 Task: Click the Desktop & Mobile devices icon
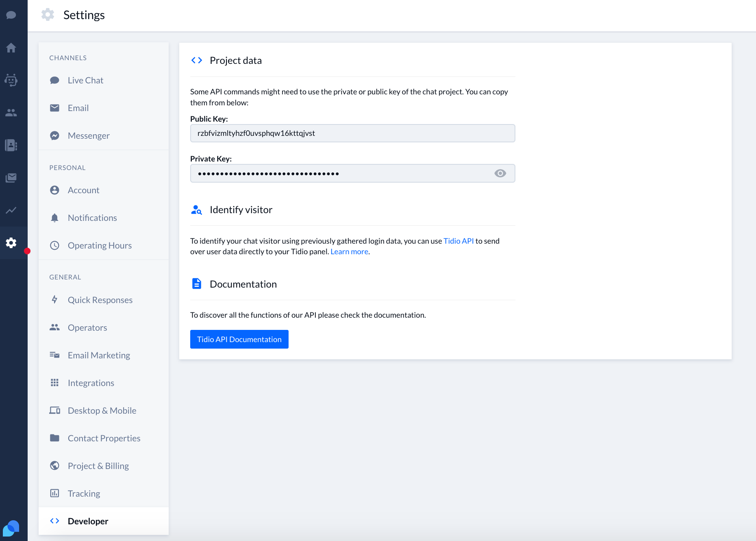(x=54, y=410)
